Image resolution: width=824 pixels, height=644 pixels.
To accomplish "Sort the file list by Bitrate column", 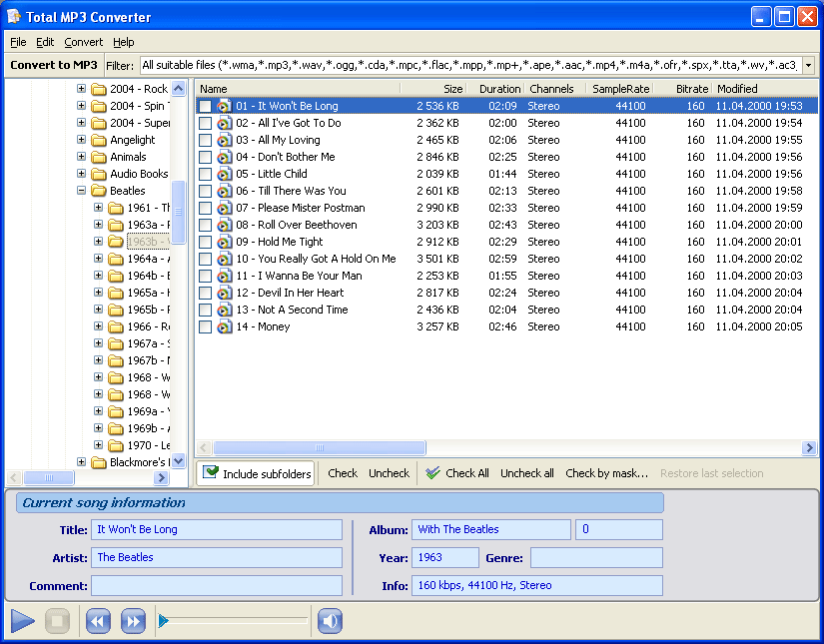I will pyautogui.click(x=682, y=89).
